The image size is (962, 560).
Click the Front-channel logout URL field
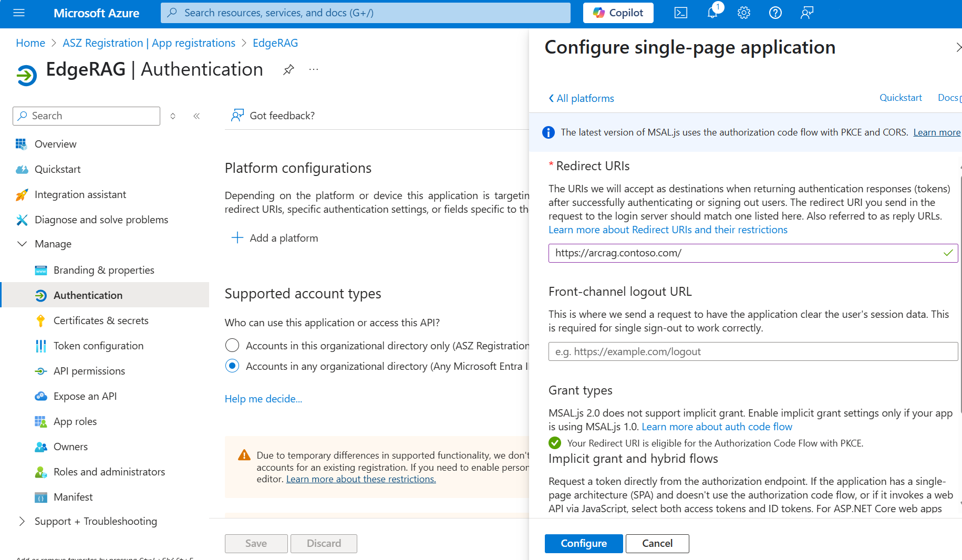point(753,351)
